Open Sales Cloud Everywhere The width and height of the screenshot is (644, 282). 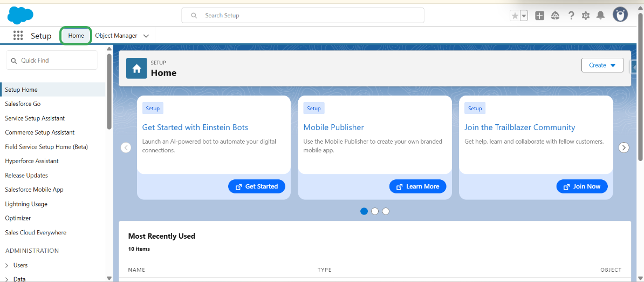[x=36, y=233]
